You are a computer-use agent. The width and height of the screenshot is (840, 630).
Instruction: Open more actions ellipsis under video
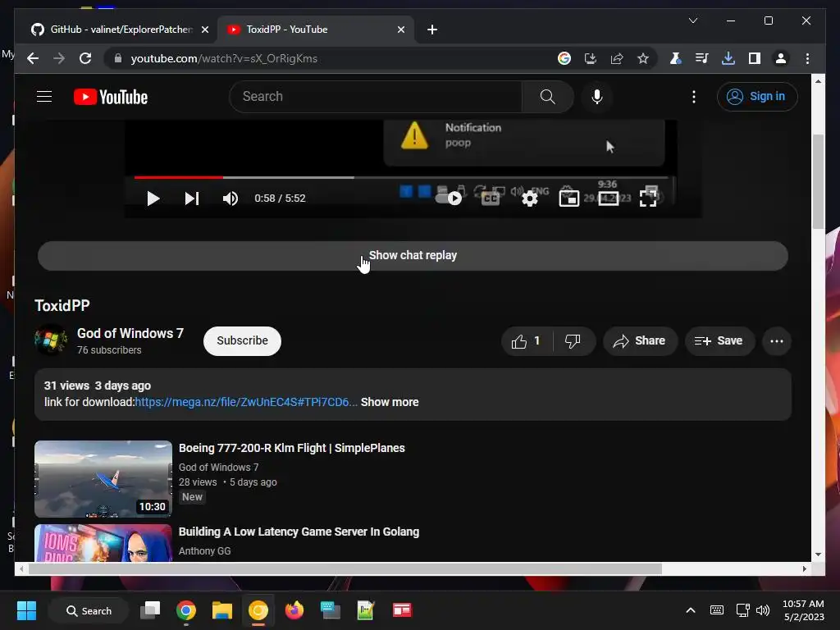click(x=776, y=341)
